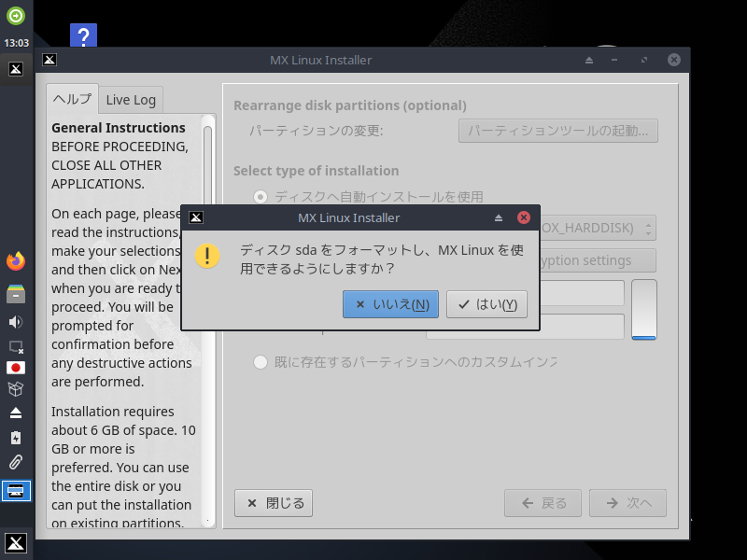This screenshot has width=747, height=560.
Task: Click パーティションツールの起動 button
Action: tap(557, 131)
